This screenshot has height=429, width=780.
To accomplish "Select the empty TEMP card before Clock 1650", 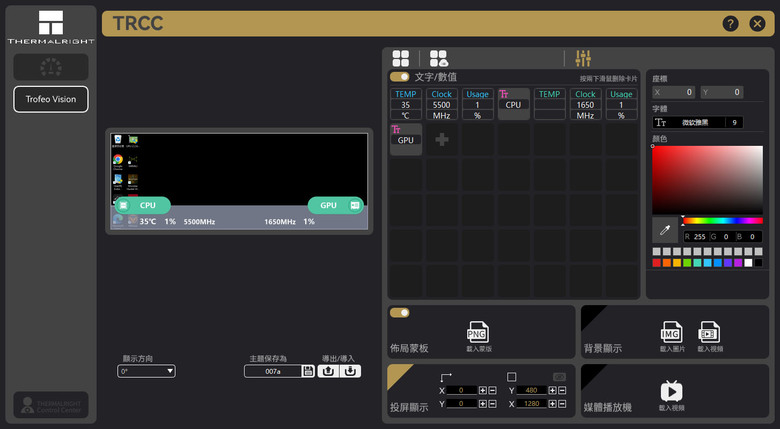I will [x=549, y=105].
